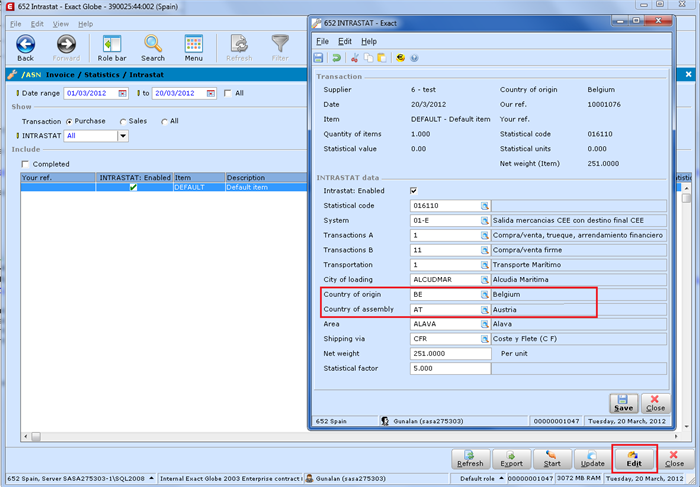Select the Default item row cell

coord(266,187)
